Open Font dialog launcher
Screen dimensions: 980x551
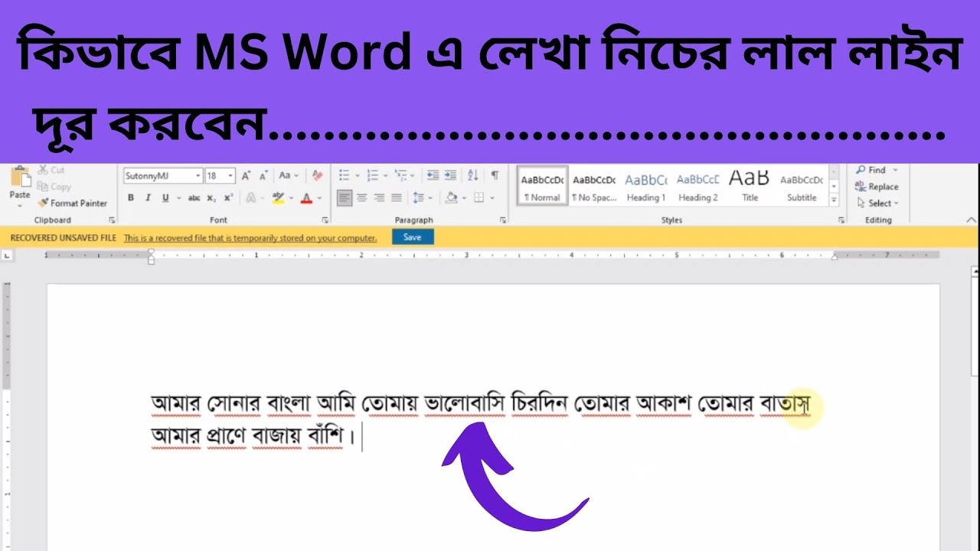tap(325, 220)
